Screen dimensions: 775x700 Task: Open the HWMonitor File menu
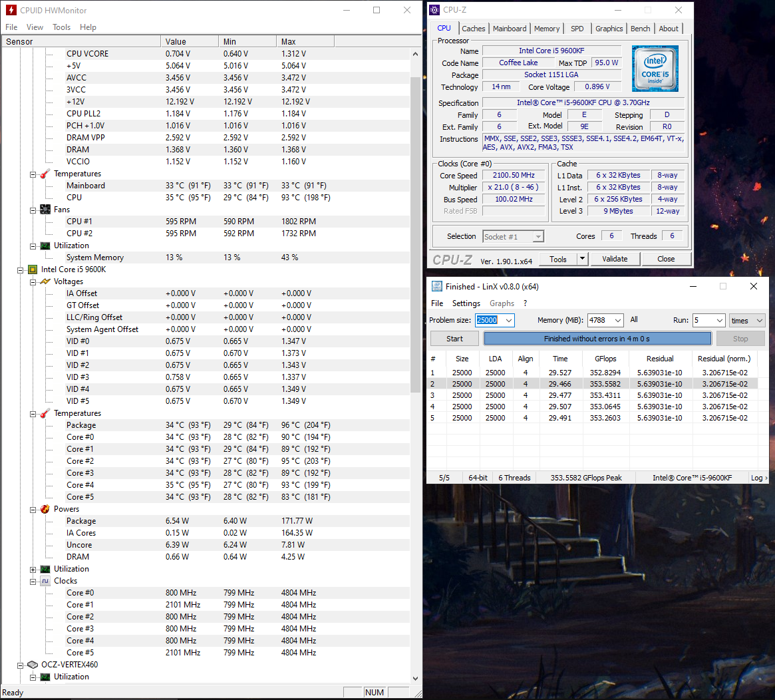click(11, 27)
